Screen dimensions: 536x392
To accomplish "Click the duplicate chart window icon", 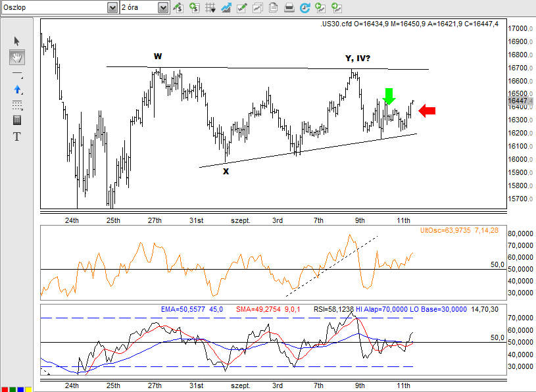I will point(257,7).
